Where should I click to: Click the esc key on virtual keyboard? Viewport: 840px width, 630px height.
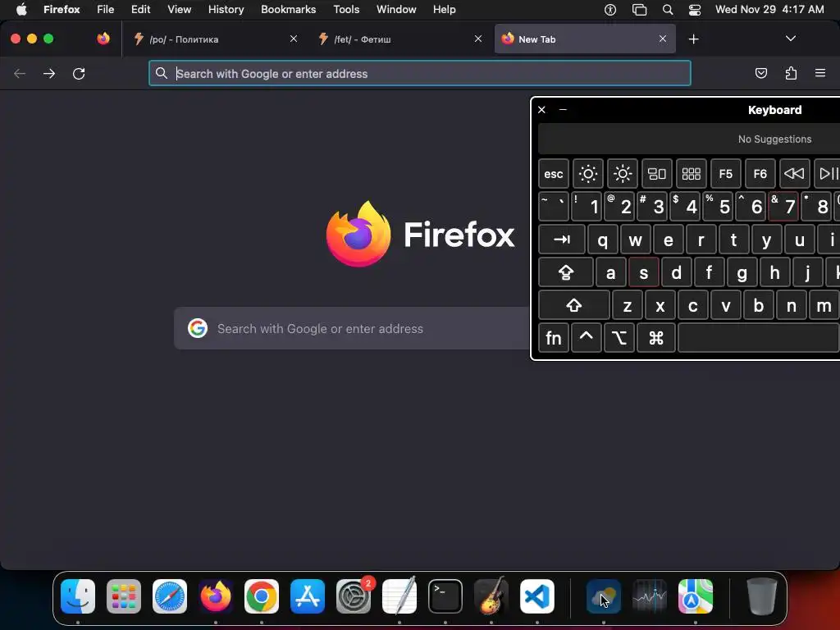click(x=554, y=174)
